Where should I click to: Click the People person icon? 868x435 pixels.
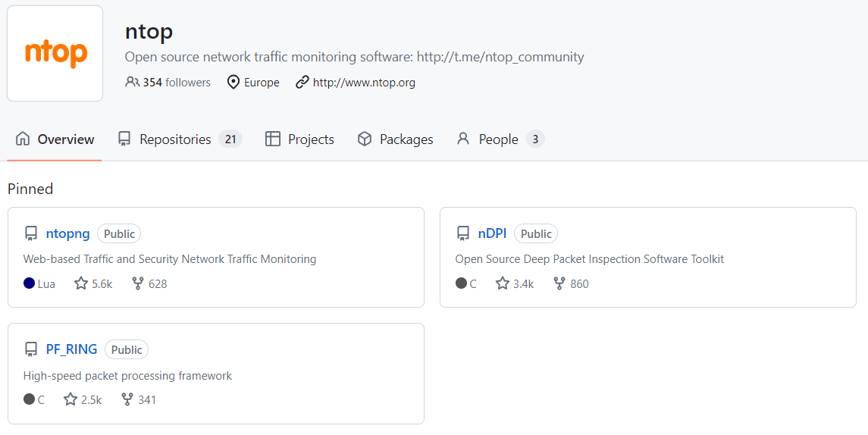click(x=462, y=139)
